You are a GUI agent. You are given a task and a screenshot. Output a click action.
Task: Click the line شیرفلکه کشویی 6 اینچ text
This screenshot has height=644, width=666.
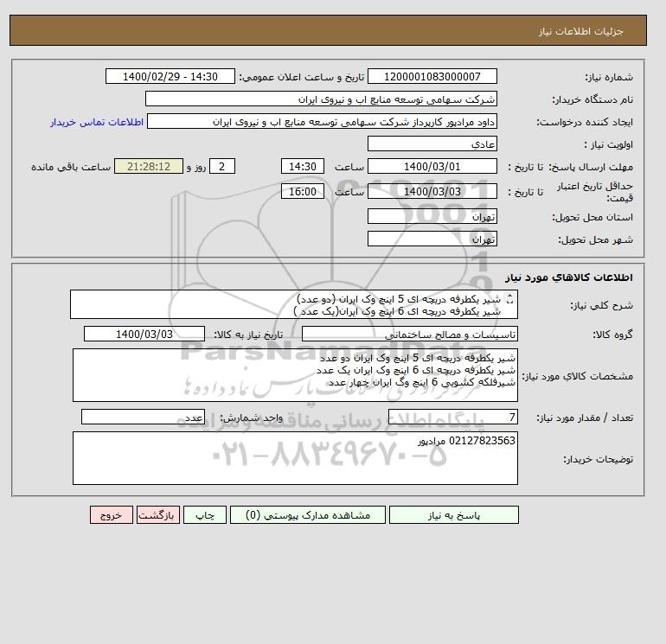point(420,382)
